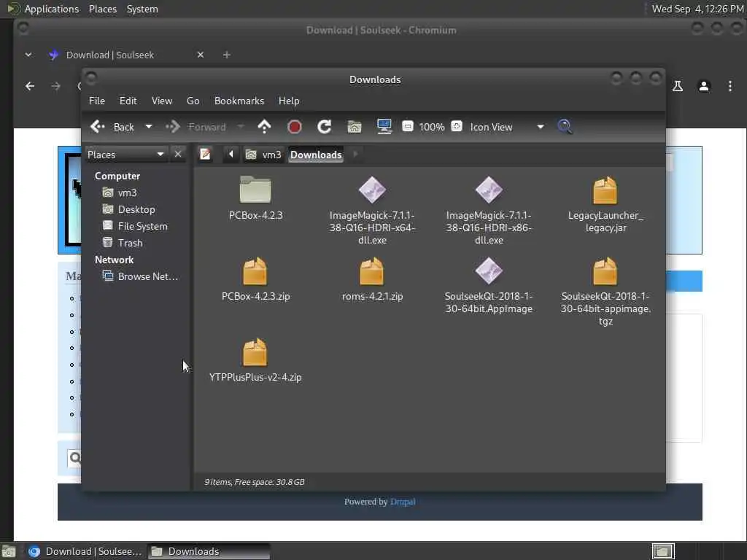This screenshot has width=747, height=560.
Task: Close the Places sidebar pane
Action: coord(178,155)
